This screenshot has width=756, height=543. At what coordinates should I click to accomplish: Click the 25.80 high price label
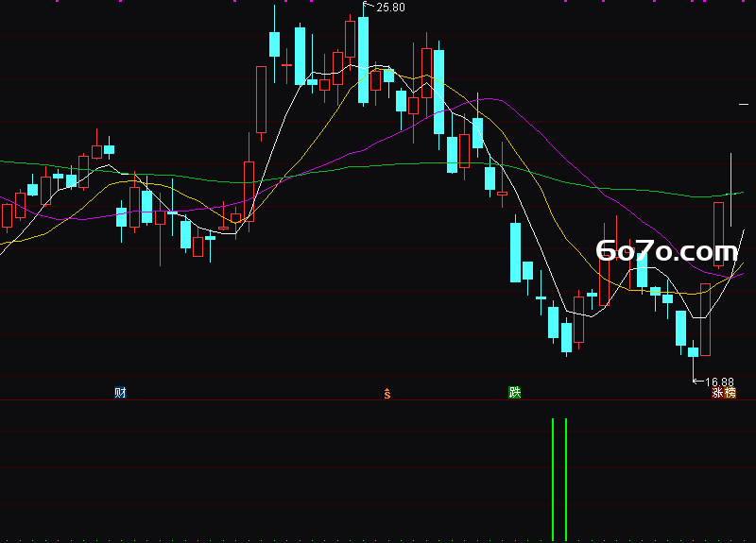click(x=390, y=8)
